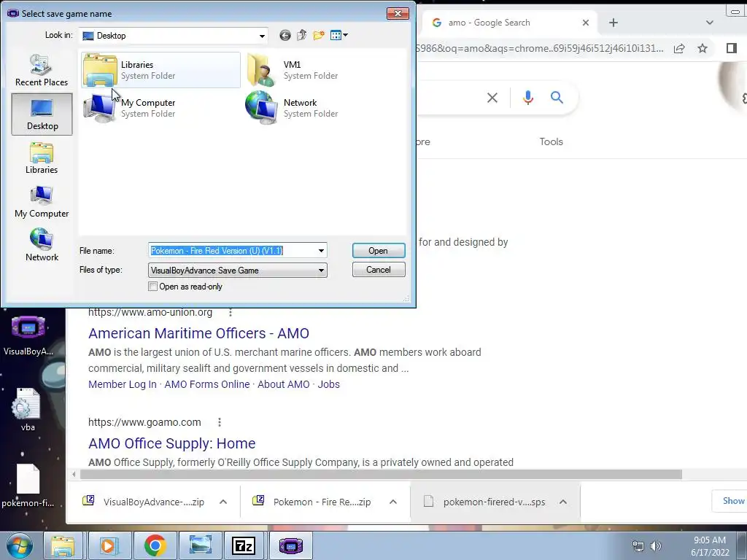This screenshot has width=747, height=560.
Task: Open American Maritime Officers - AMO link
Action: (198, 333)
